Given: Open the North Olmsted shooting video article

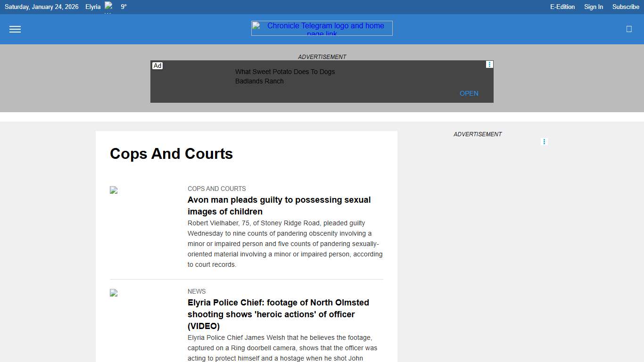Looking at the screenshot, I should (278, 314).
